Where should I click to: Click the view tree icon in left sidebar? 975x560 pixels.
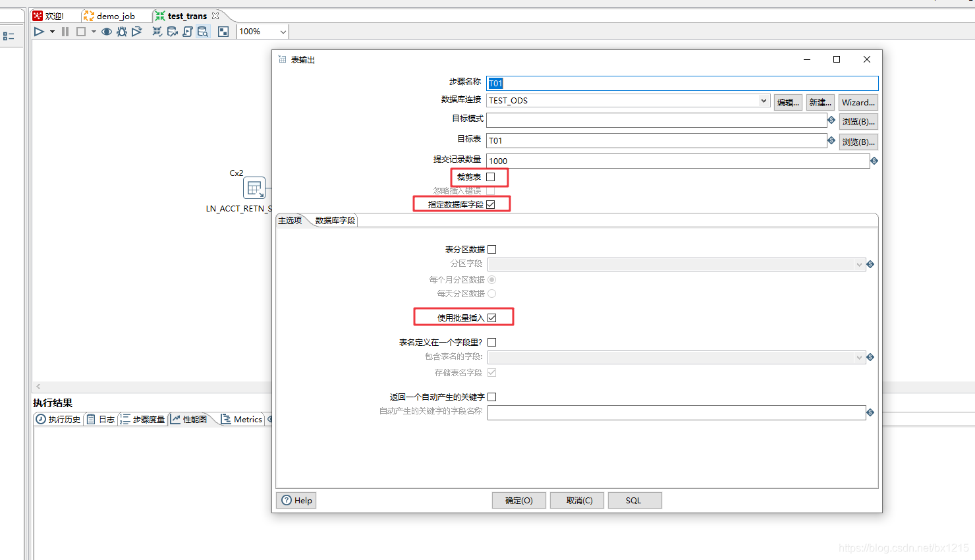point(9,36)
